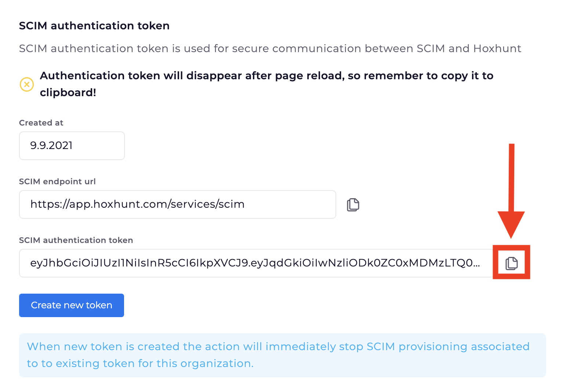The image size is (566, 392).
Task: Click the Created at label
Action: tap(41, 123)
